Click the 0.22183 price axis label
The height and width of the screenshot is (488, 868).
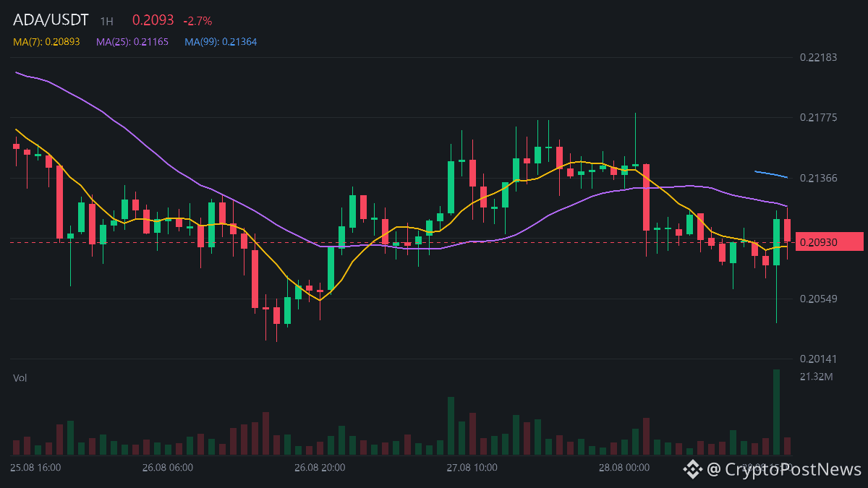pos(818,57)
